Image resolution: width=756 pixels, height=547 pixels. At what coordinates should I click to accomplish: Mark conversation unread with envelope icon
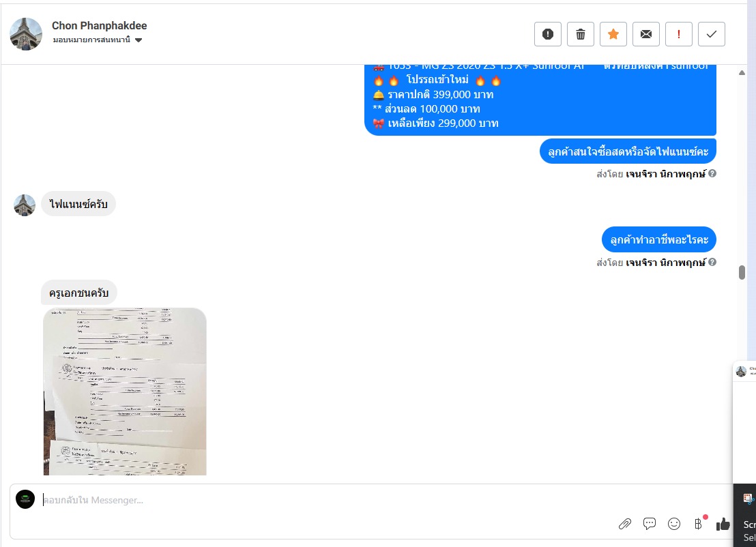point(646,34)
